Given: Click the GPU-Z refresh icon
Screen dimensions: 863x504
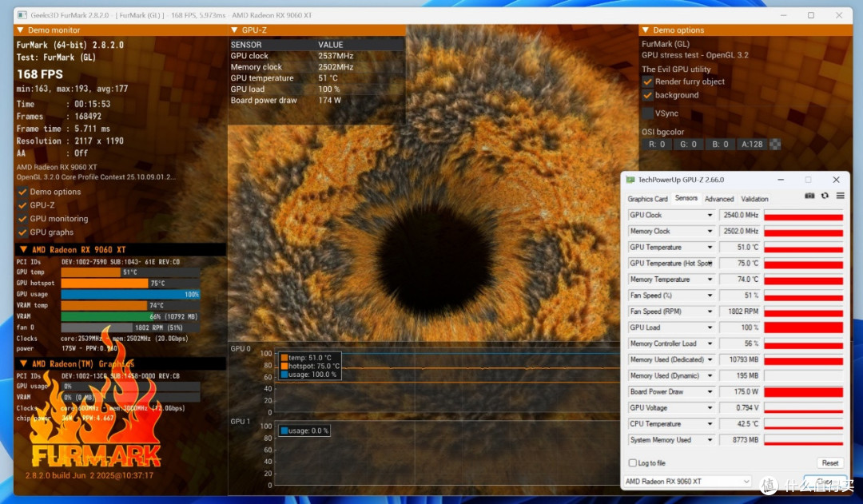Looking at the screenshot, I should point(825,196).
